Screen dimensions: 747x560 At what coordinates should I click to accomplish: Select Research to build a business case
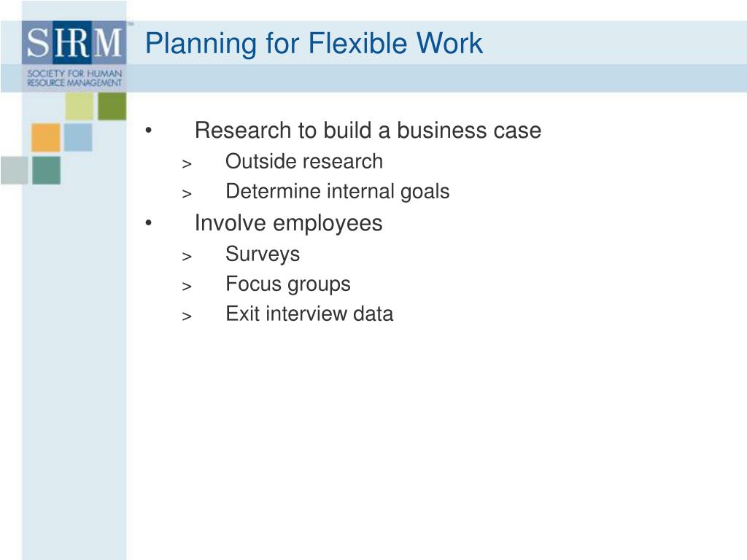368,131
